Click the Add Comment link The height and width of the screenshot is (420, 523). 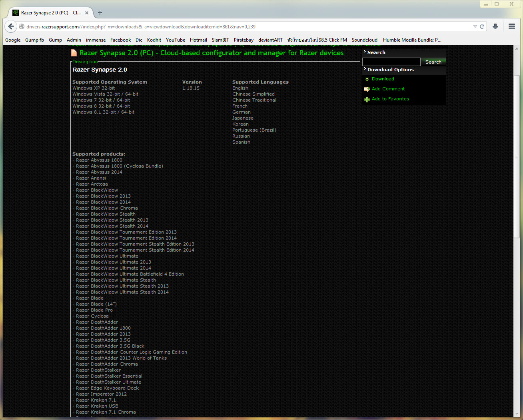(388, 89)
